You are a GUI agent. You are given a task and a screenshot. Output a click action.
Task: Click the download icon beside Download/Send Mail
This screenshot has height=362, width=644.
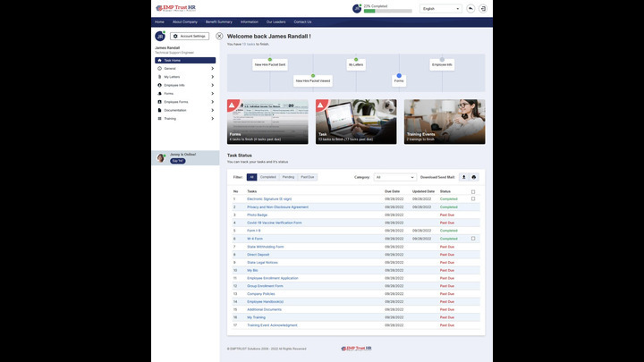[x=463, y=177]
